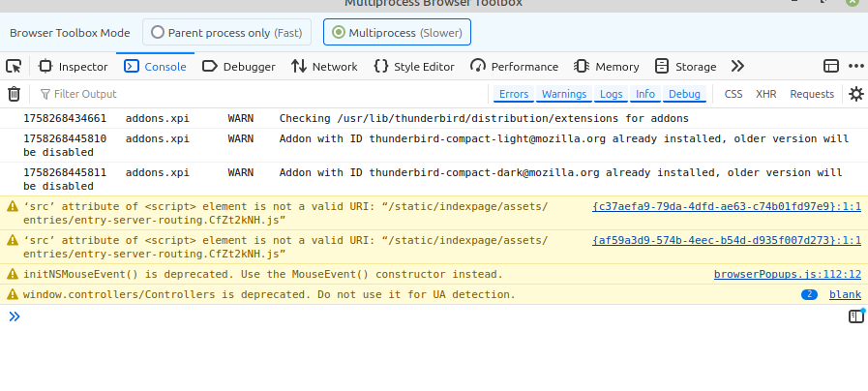Toggle the Warnings filter
This screenshot has height=391, width=868.
click(x=563, y=94)
